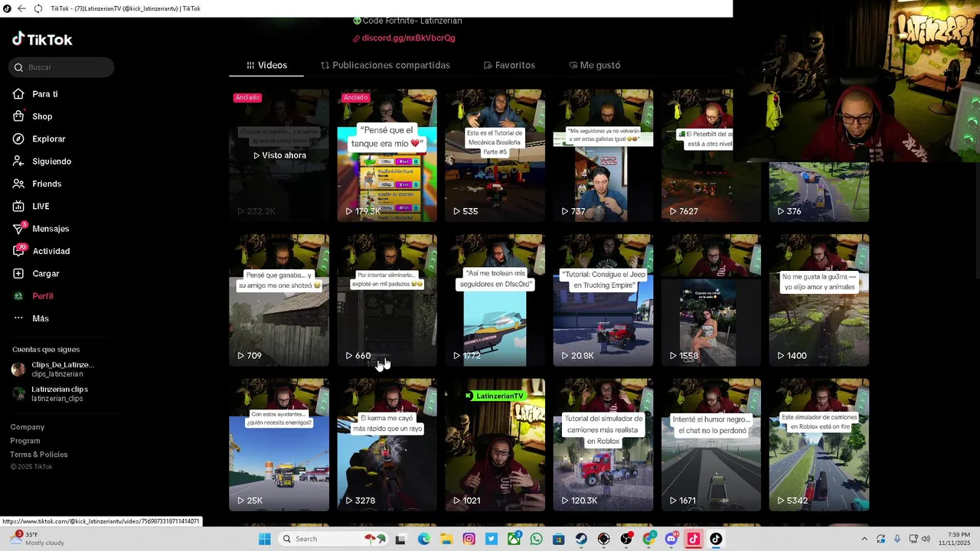The width and height of the screenshot is (980, 551).
Task: Open the Xbox app from the taskbar
Action: pyautogui.click(x=514, y=539)
